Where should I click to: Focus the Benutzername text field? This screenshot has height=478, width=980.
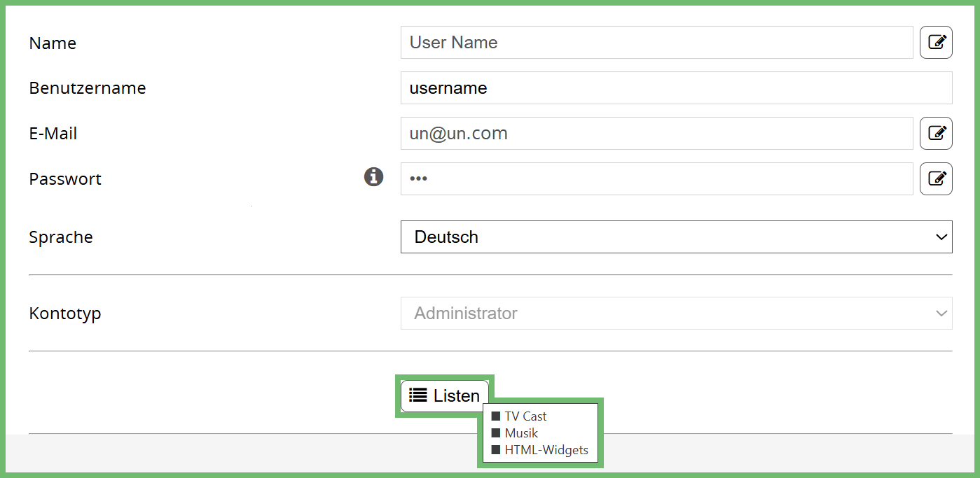coord(675,88)
